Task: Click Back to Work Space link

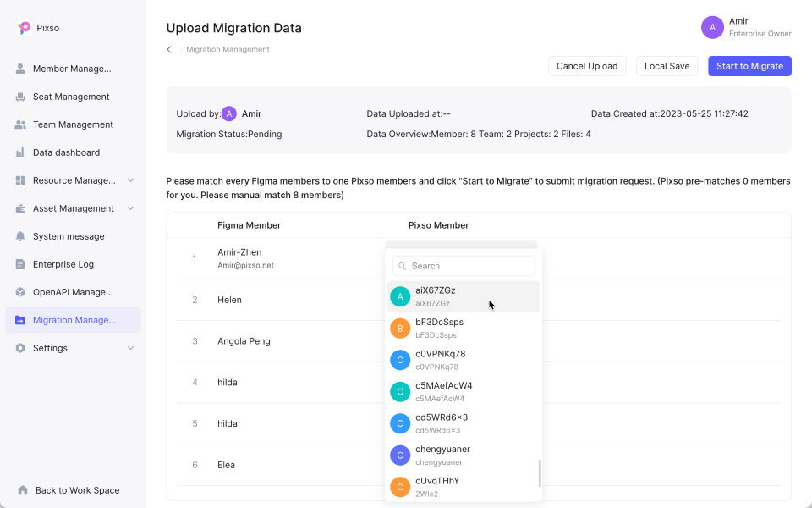Action: click(x=77, y=490)
